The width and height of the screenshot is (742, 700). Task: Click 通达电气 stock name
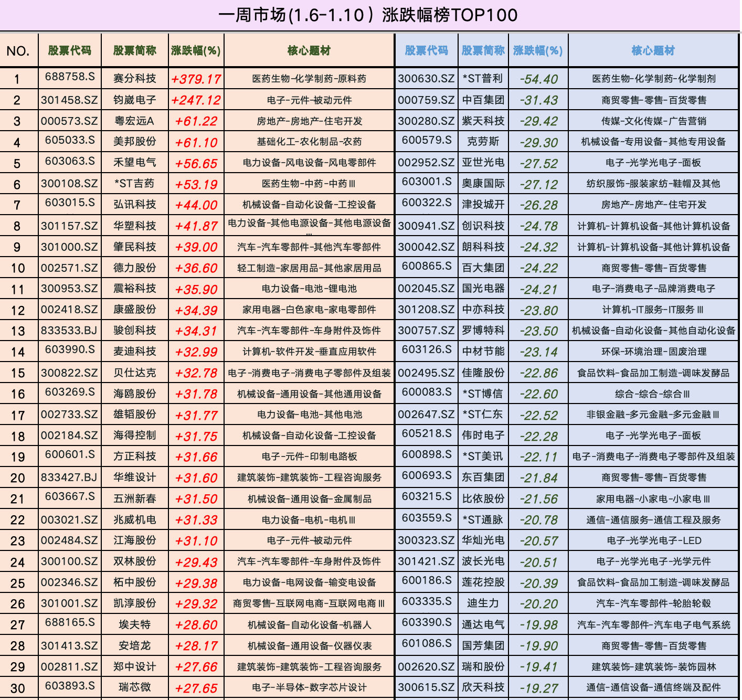(x=483, y=624)
